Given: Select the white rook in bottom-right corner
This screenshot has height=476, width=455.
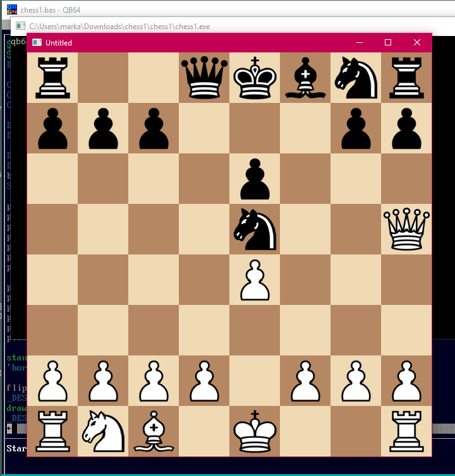Looking at the screenshot, I should coord(406,431).
